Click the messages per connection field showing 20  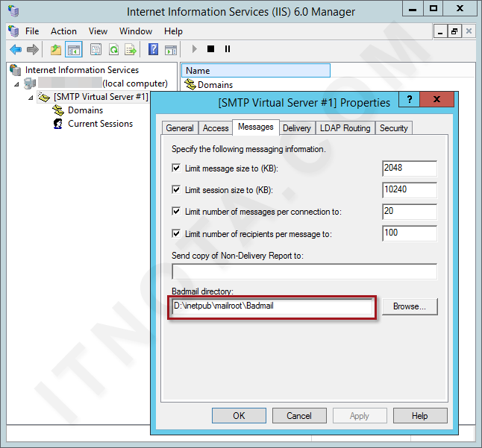point(410,212)
